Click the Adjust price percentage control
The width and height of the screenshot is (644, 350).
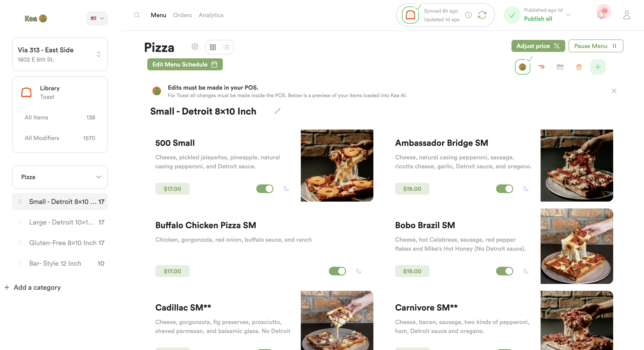tap(538, 46)
